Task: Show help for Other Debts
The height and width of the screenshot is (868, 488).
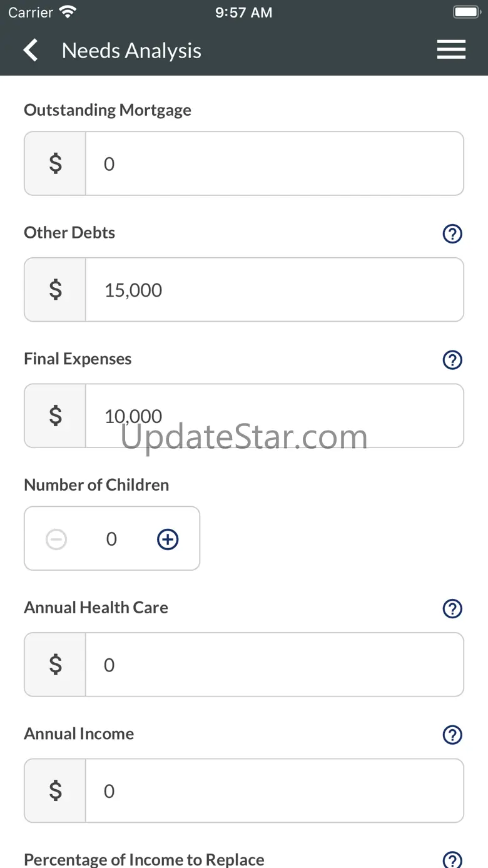Action: point(452,233)
